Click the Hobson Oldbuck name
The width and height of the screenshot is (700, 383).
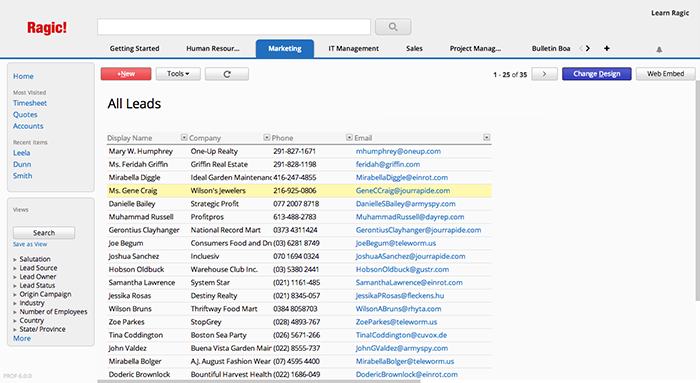[136, 269]
